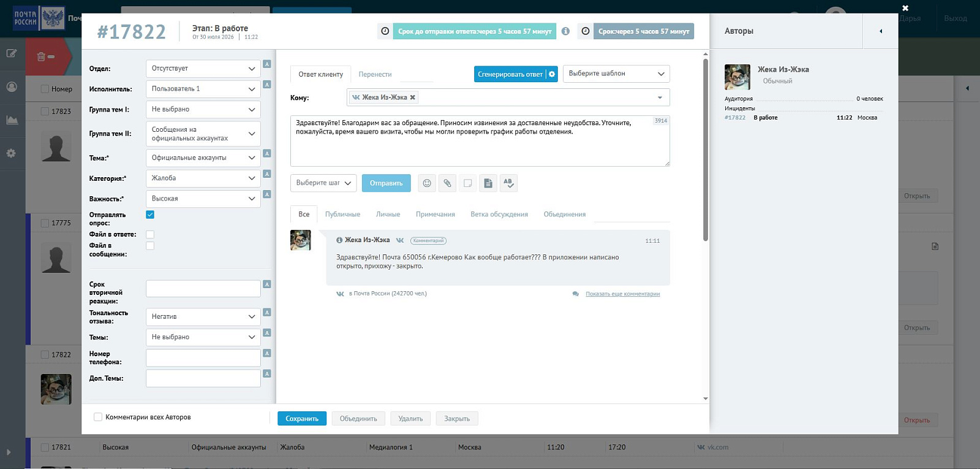Open the user profile icon in left sidebar
Screen dimensions: 980x469
pos(12,86)
